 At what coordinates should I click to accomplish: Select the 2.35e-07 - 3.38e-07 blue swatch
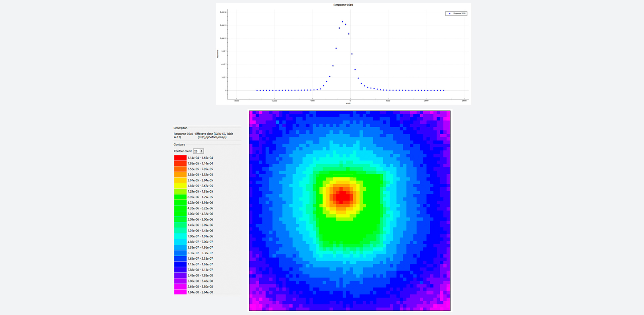pyautogui.click(x=180, y=253)
